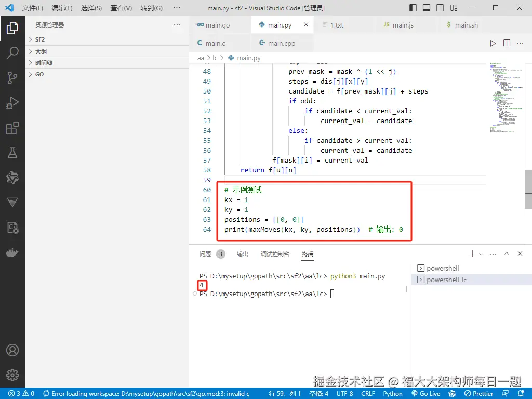Open the 调试控制台 debug console tab
This screenshot has height=399, width=532.
(x=275, y=254)
